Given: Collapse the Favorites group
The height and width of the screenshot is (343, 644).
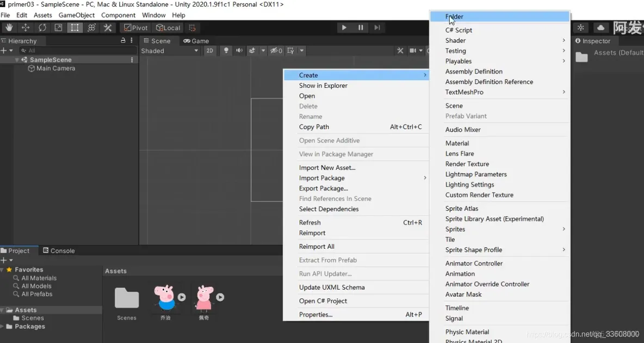Looking at the screenshot, I should pos(2,269).
